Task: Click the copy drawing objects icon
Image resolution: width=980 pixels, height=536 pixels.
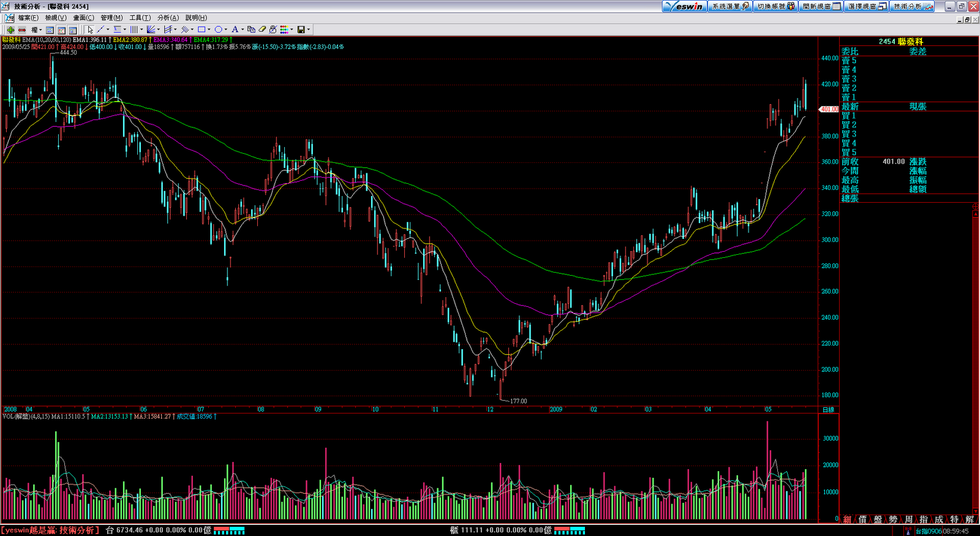Action: [x=251, y=29]
